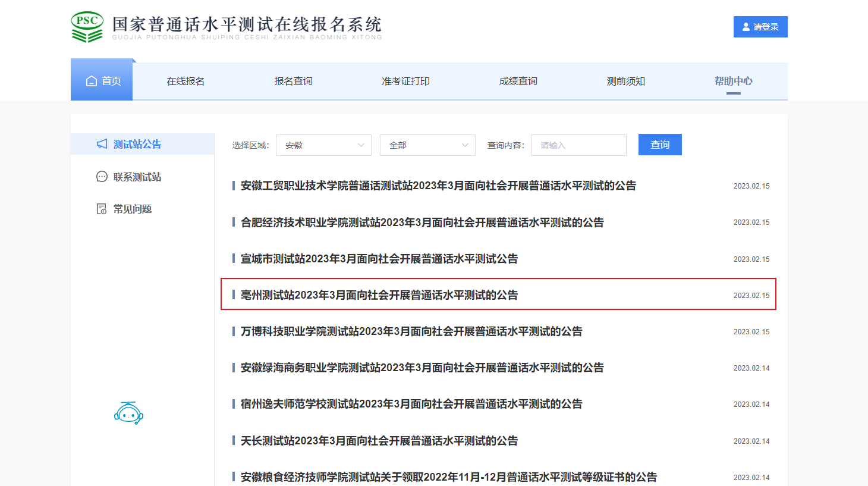The image size is (868, 486).
Task: Click the 查询内容 search input field
Action: click(578, 145)
